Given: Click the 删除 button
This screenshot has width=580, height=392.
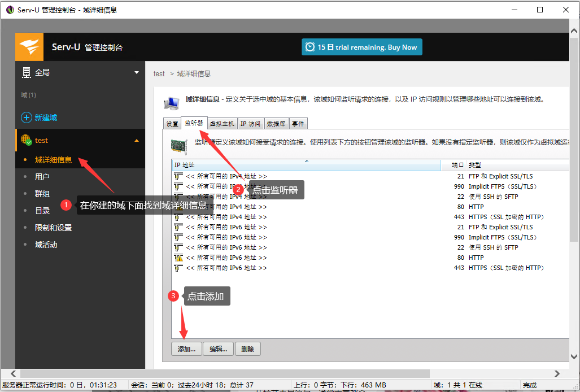Looking at the screenshot, I should (x=247, y=349).
